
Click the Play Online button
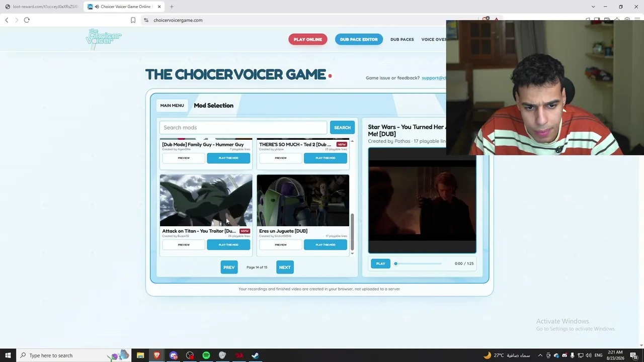308,39
